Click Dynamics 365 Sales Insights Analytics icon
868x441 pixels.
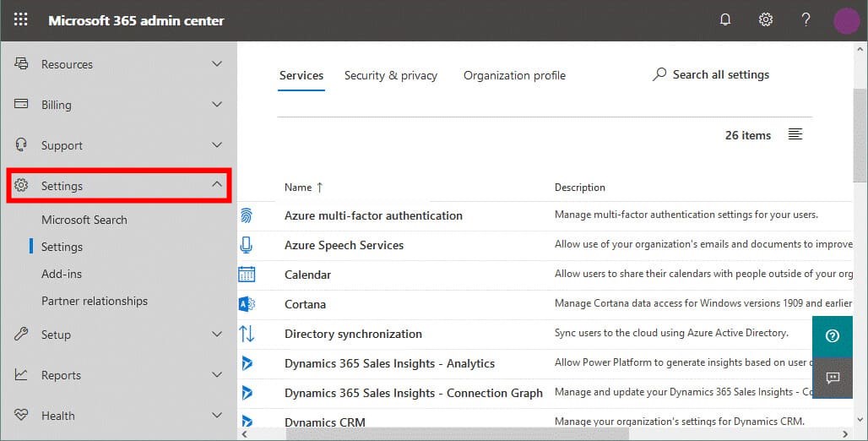[x=247, y=363]
